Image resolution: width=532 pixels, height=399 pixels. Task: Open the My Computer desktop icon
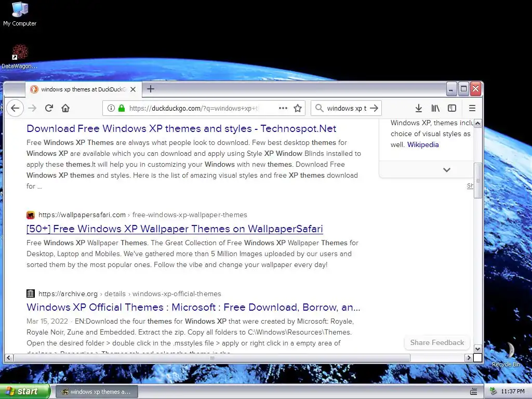[20, 14]
